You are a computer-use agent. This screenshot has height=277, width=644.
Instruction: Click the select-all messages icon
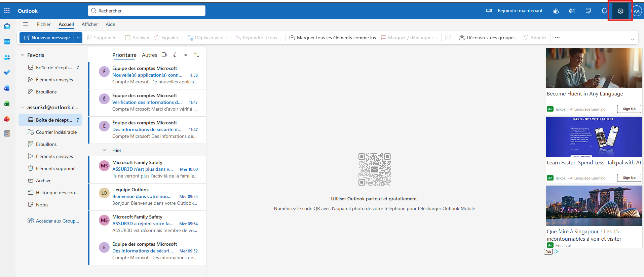coord(164,55)
